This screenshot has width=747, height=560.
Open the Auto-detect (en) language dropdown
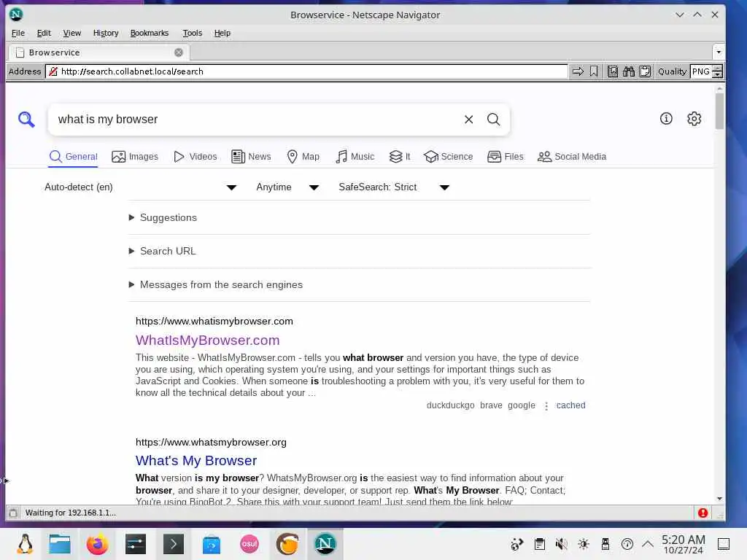coord(141,187)
